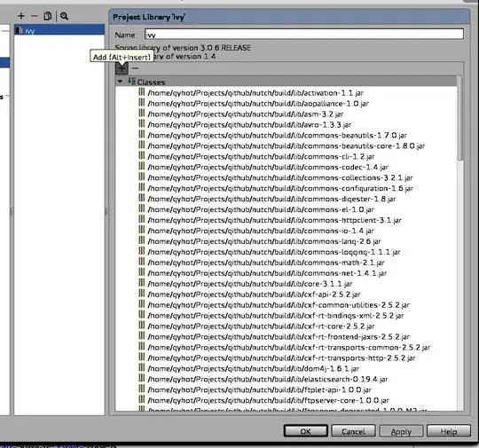479x448 pixels.
Task: Select aopalliance-1.0.jar entry
Action: click(258, 104)
